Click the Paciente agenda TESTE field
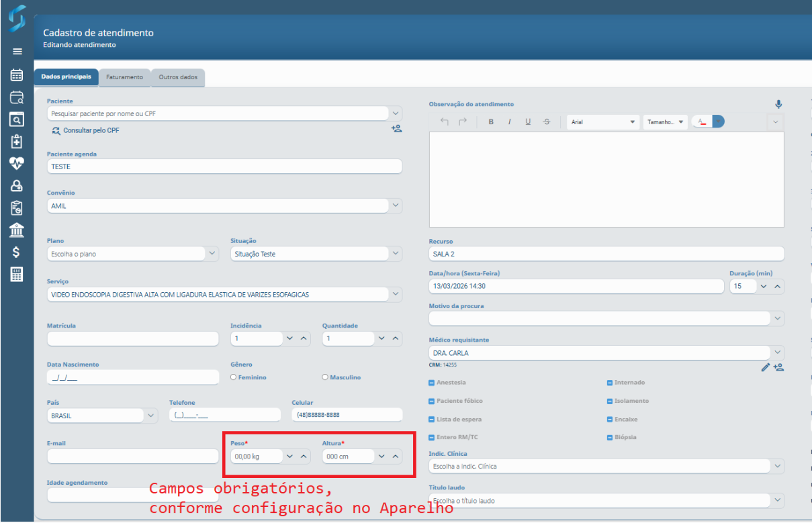 [224, 167]
